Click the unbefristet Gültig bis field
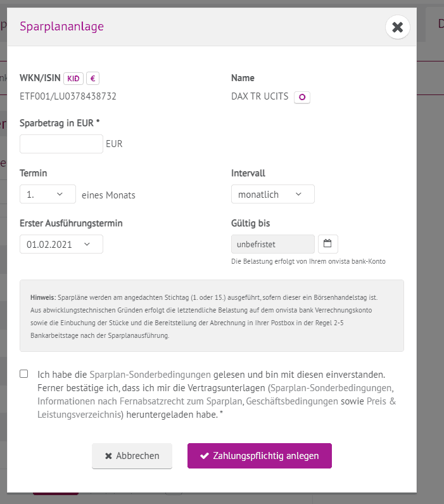Viewport: 444px width, 504px height. pyautogui.click(x=272, y=244)
